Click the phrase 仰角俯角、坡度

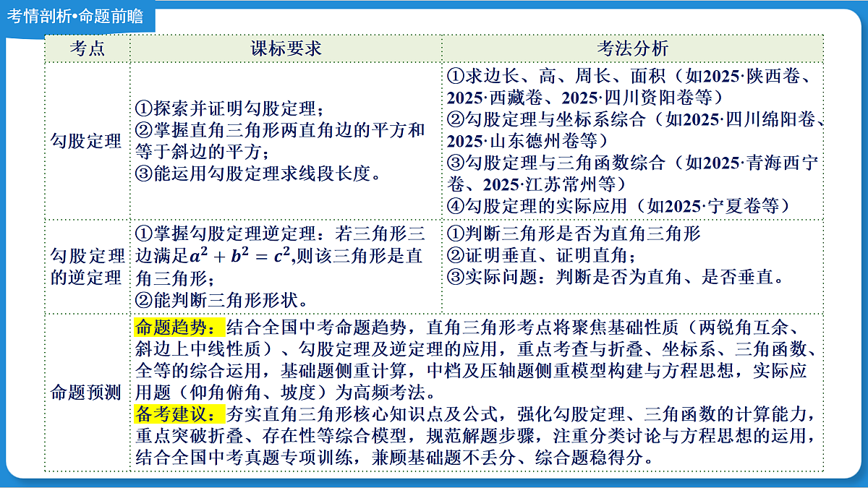pyautogui.click(x=252, y=393)
